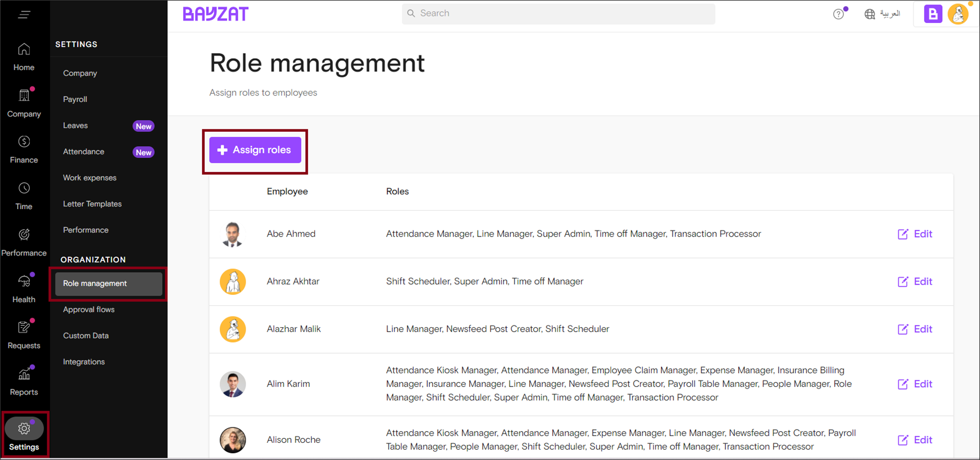Image resolution: width=980 pixels, height=460 pixels.
Task: Open the Home icon in the sidebar
Action: tap(23, 55)
